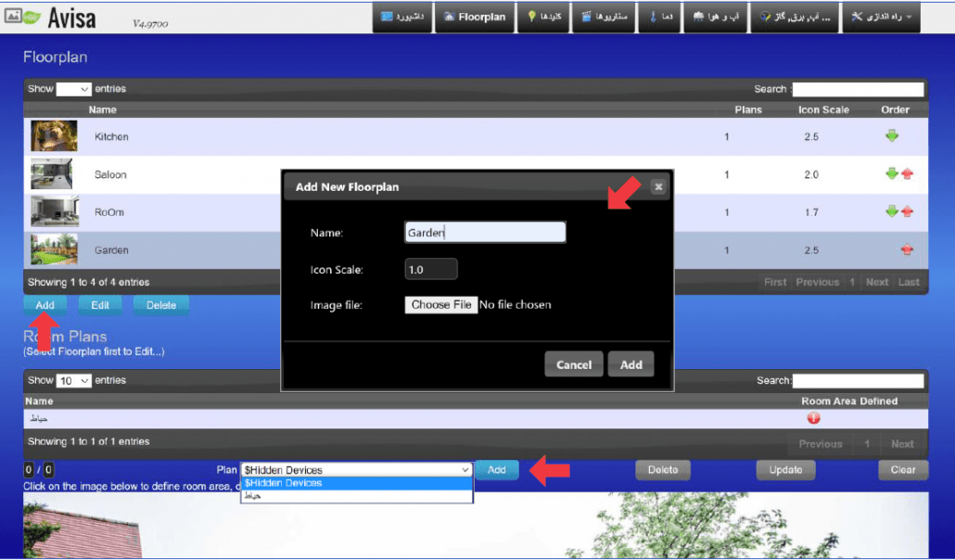
Task: Sort Floorplan table by Name header
Action: point(102,109)
